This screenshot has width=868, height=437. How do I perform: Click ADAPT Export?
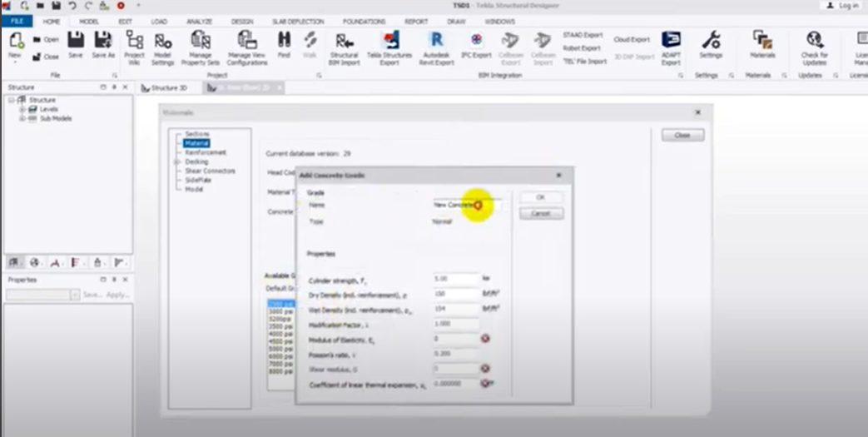(x=671, y=49)
